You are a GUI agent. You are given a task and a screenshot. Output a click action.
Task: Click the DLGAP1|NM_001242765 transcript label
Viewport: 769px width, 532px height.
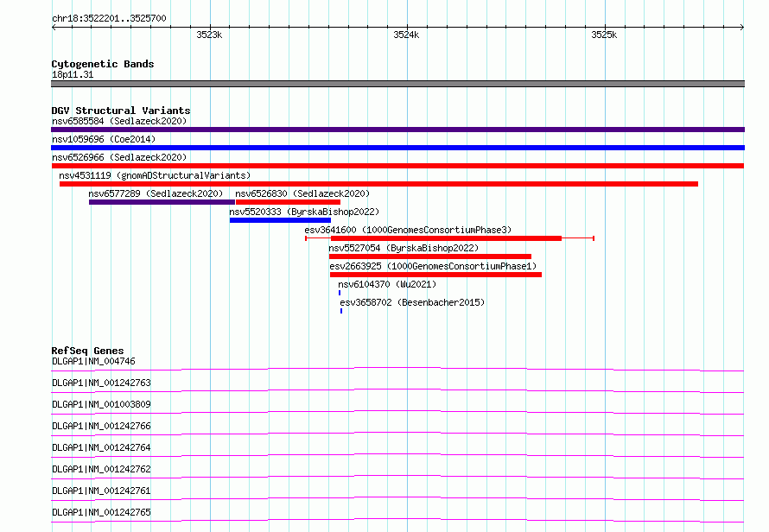pyautogui.click(x=101, y=512)
